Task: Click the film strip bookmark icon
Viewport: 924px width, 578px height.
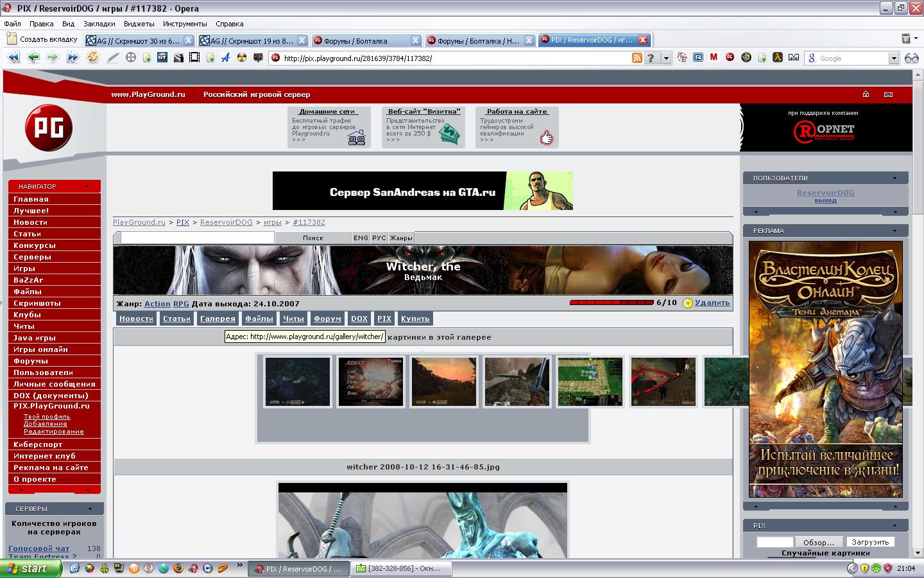Action: (x=194, y=58)
